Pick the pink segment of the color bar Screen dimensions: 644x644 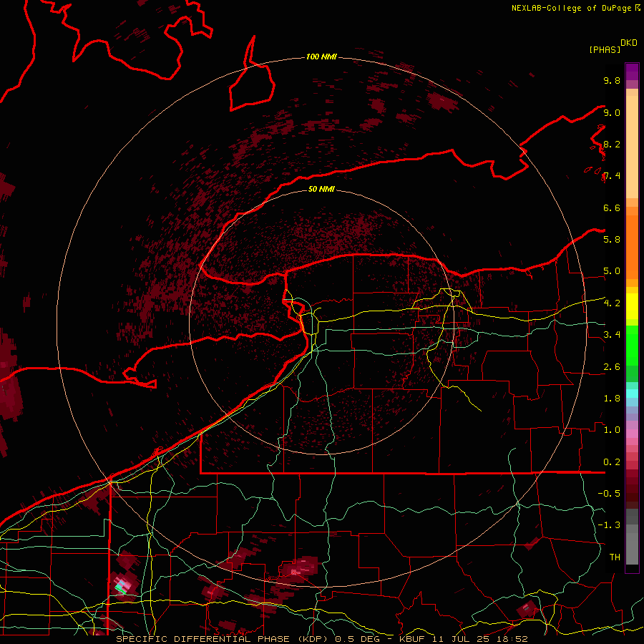[632, 434]
